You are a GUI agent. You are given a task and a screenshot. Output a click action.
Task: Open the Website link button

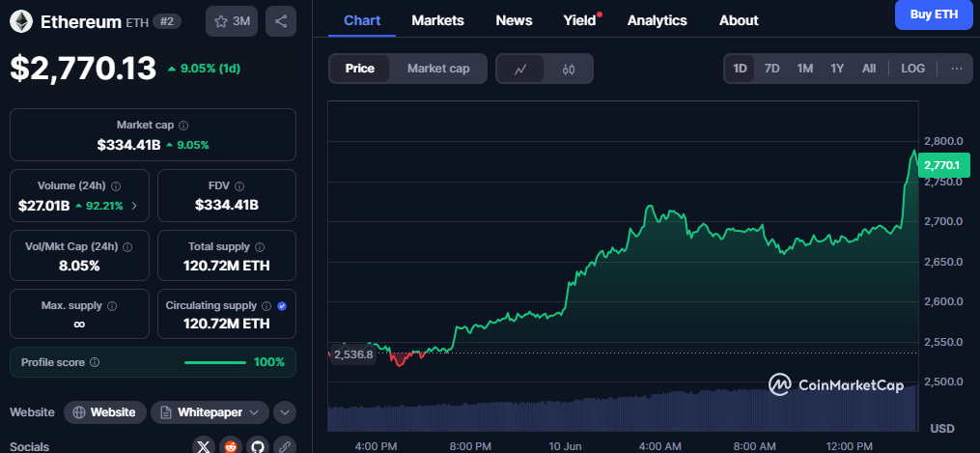(x=105, y=412)
